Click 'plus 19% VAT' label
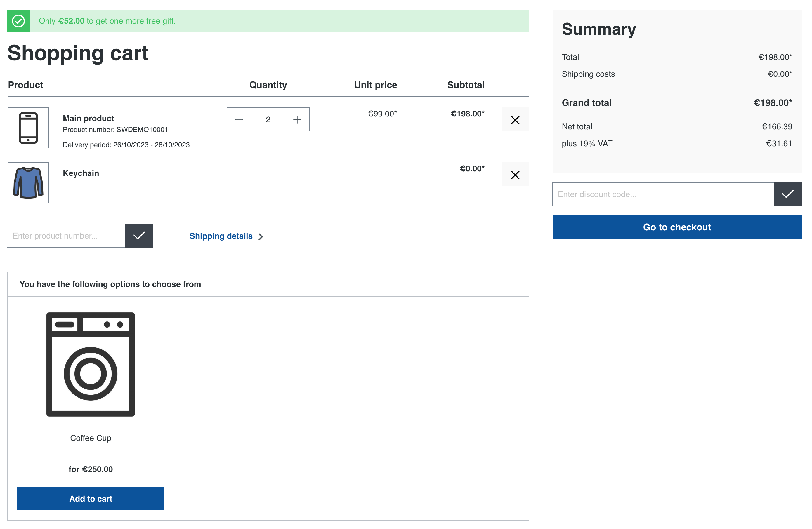The width and height of the screenshot is (812, 529). click(587, 144)
